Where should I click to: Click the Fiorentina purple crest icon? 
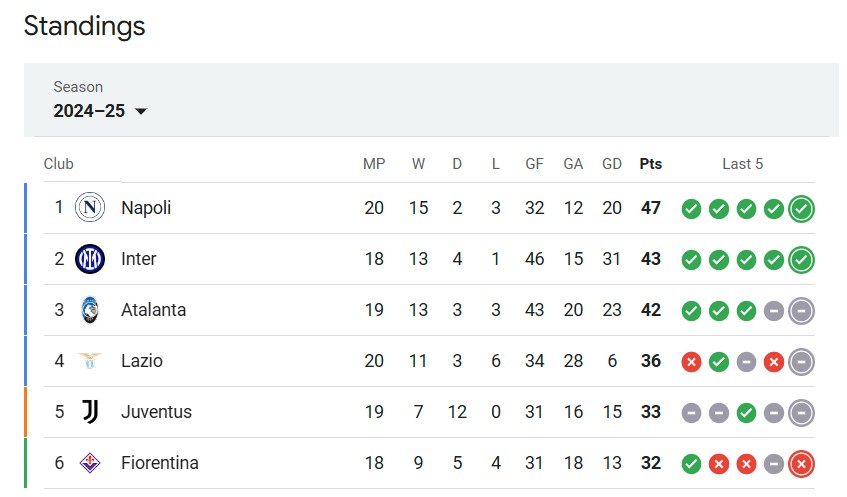tap(90, 462)
